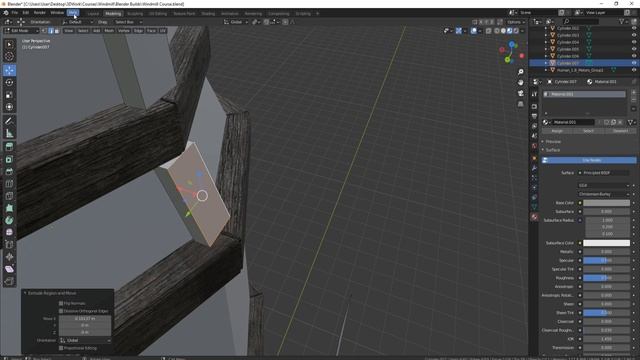Click the viewport pan hand icon
The width and height of the screenshot is (640, 360).
click(520, 82)
